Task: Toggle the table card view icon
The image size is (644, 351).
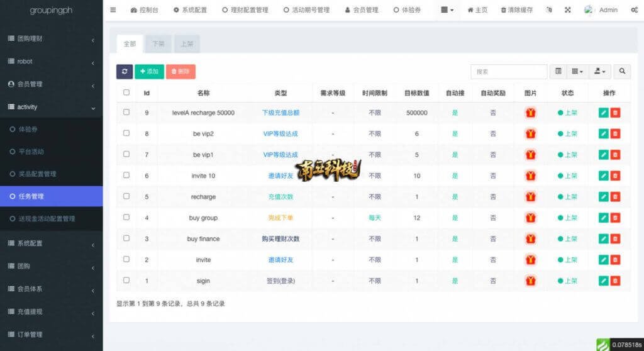Action: [558, 72]
